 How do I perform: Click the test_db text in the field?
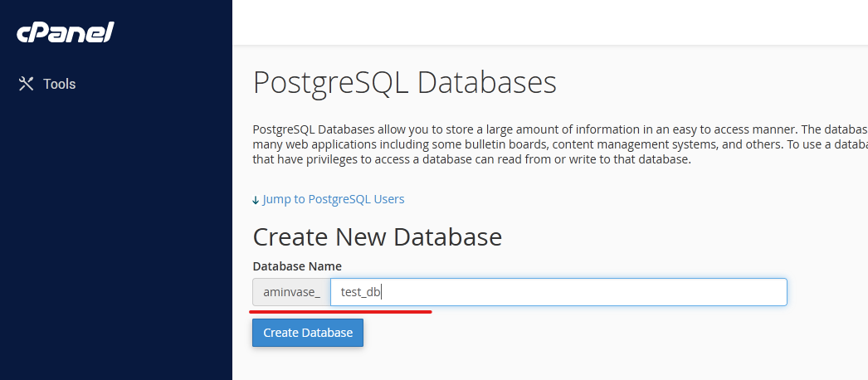point(360,292)
